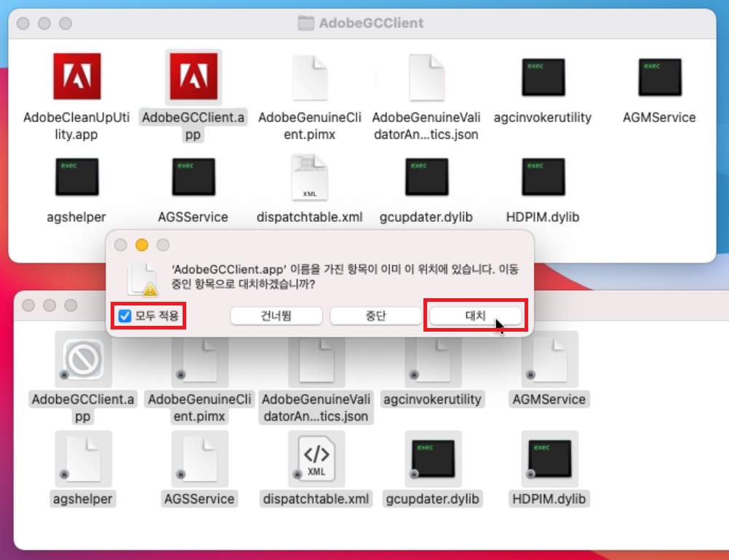Click AdobeGenuineClient.pimx icon in bottom window
This screenshot has height=560, width=729.
[x=200, y=360]
